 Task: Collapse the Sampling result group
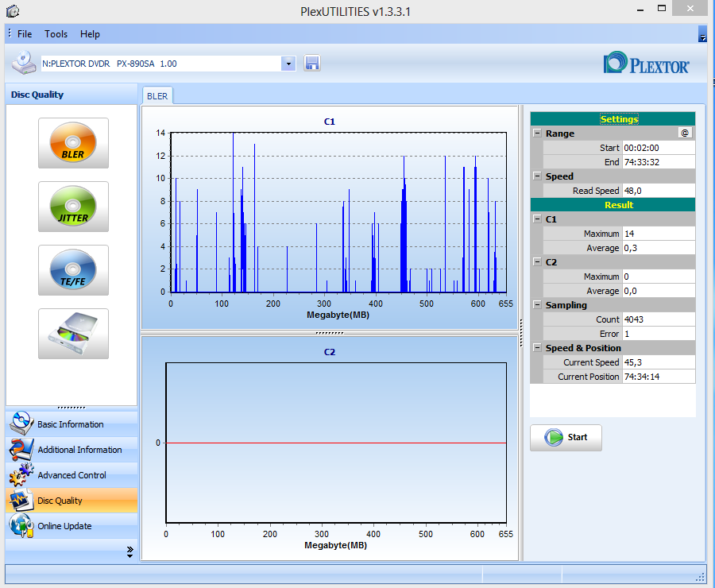(537, 304)
